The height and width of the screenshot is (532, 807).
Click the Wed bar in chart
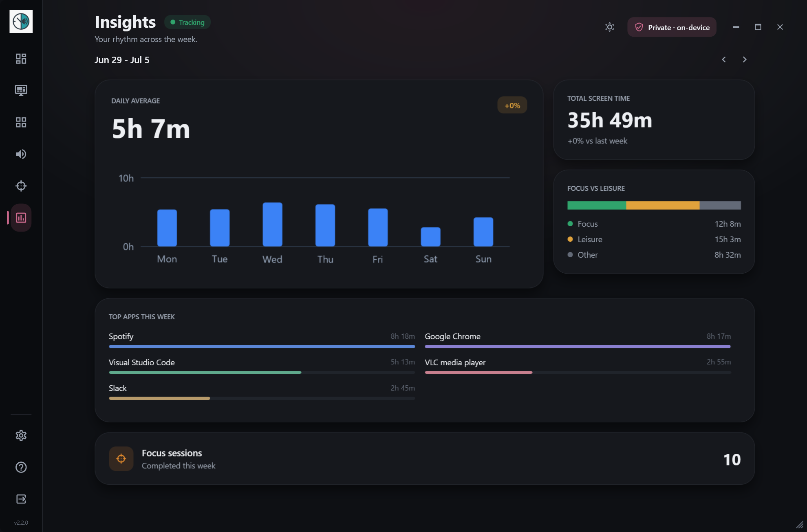pos(273,224)
